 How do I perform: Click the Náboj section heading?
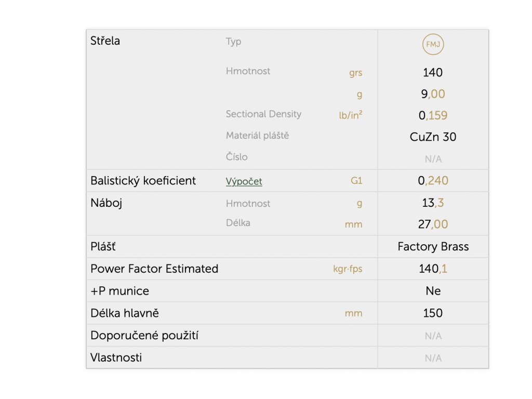tap(106, 203)
